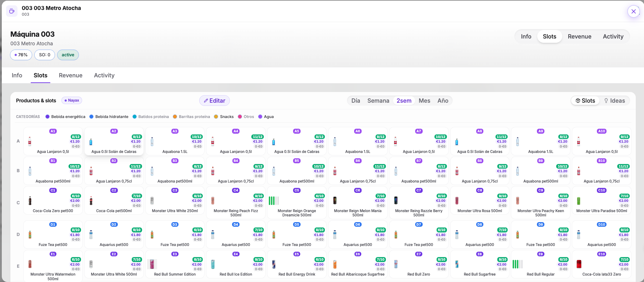
Task: Open the Revenue tab below the status badges
Action: tap(71, 75)
